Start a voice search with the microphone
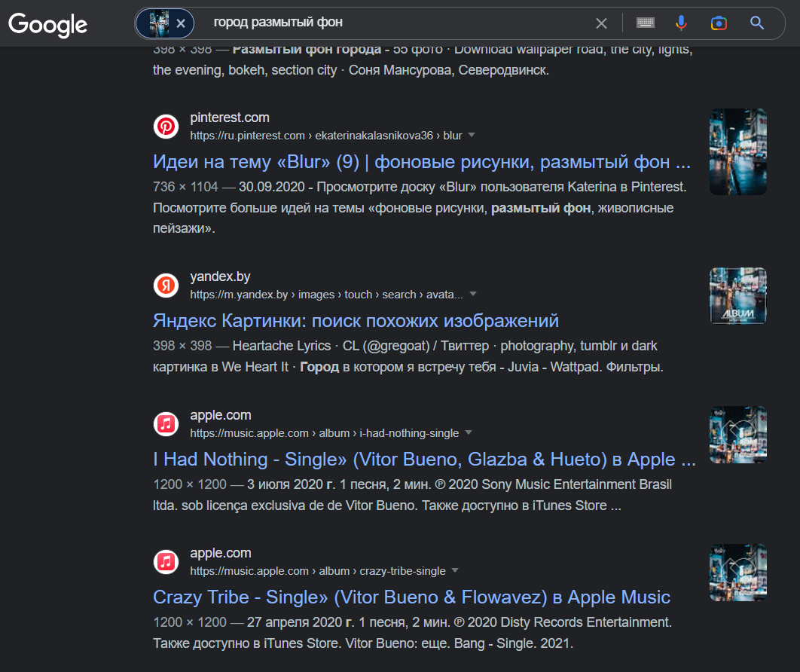This screenshot has height=672, width=800. click(681, 23)
